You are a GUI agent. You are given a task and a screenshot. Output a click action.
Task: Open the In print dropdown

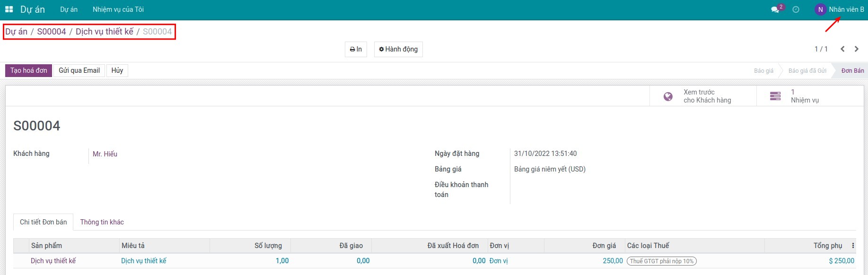[356, 49]
